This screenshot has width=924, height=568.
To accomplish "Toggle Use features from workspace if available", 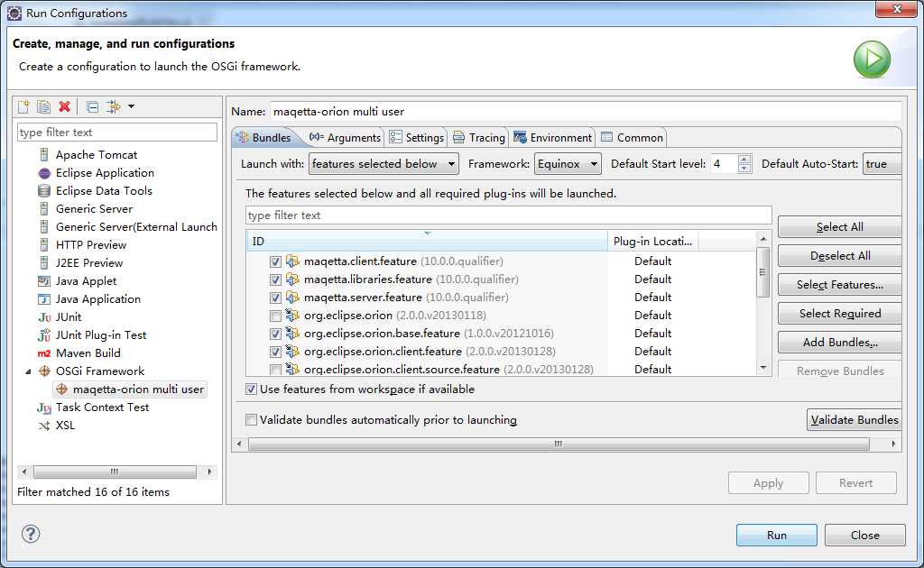I will click(251, 389).
